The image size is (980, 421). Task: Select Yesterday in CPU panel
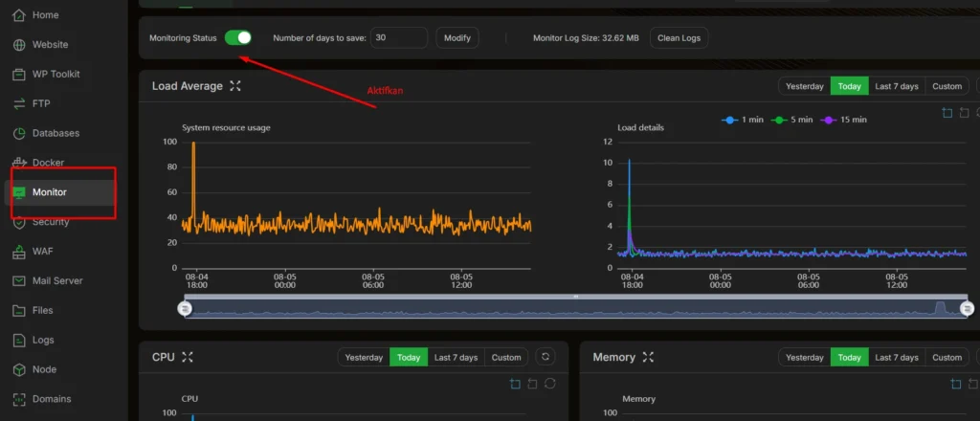[x=364, y=357]
